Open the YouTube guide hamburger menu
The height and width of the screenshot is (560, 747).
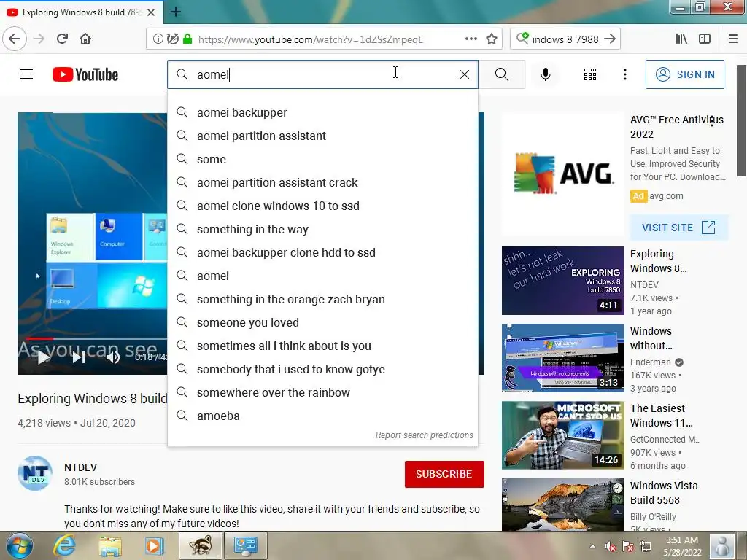(26, 74)
